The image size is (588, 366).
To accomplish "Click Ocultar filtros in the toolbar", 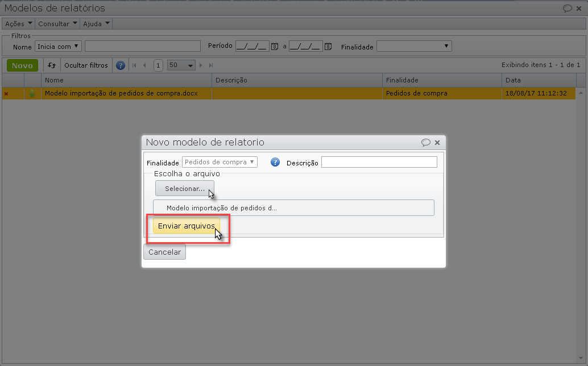I will click(86, 65).
